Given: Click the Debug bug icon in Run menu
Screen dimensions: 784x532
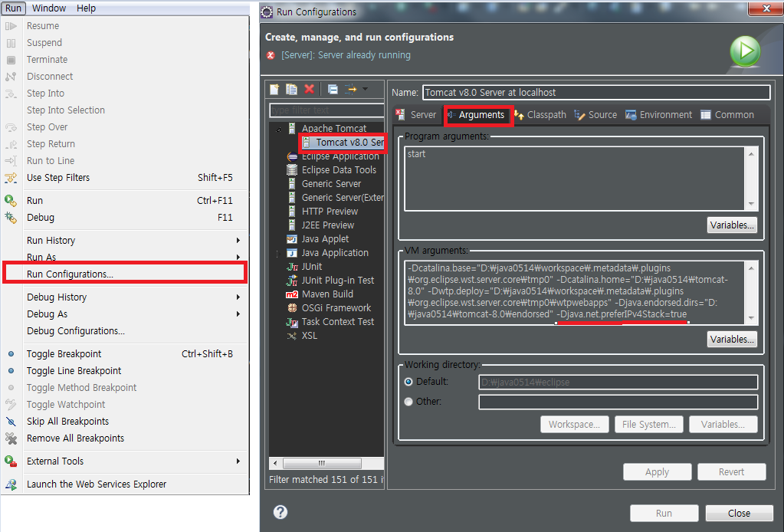Looking at the screenshot, I should [x=11, y=218].
